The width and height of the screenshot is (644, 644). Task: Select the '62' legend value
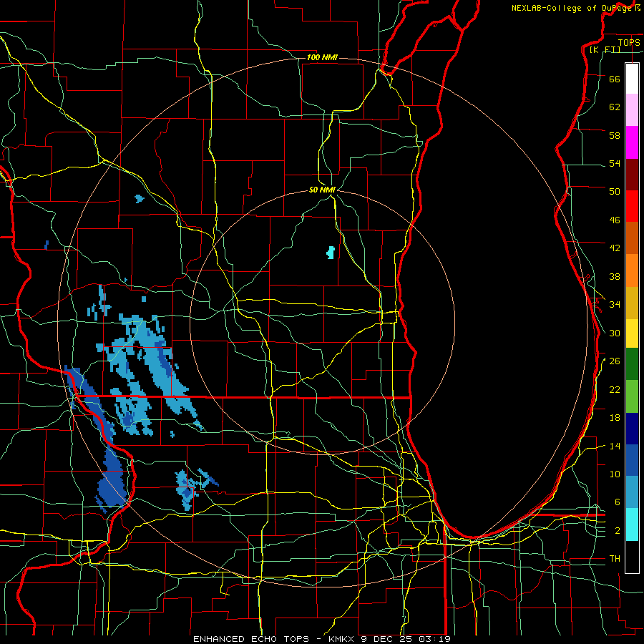click(615, 107)
